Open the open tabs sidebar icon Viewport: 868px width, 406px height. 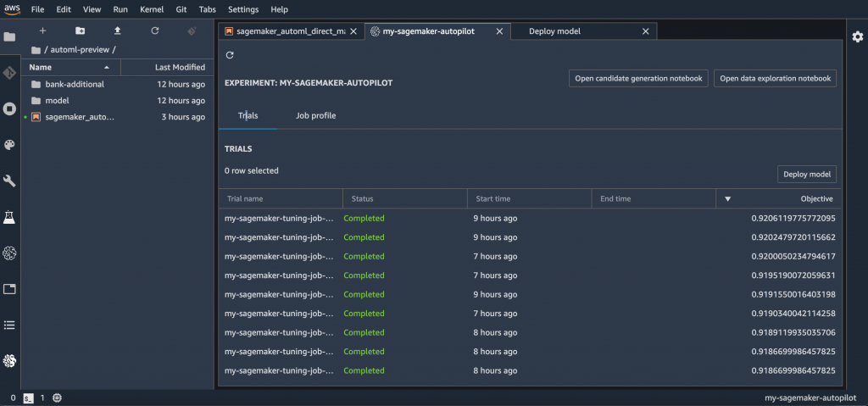pyautogui.click(x=10, y=288)
